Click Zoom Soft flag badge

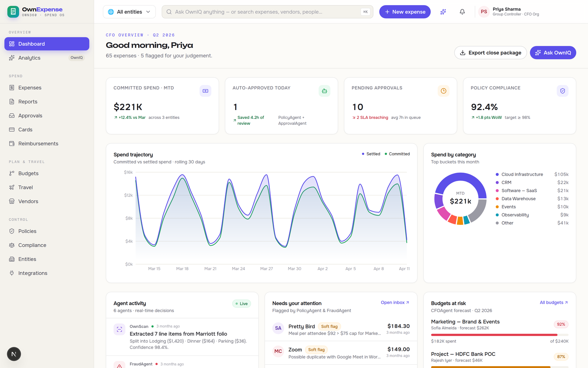(316, 350)
